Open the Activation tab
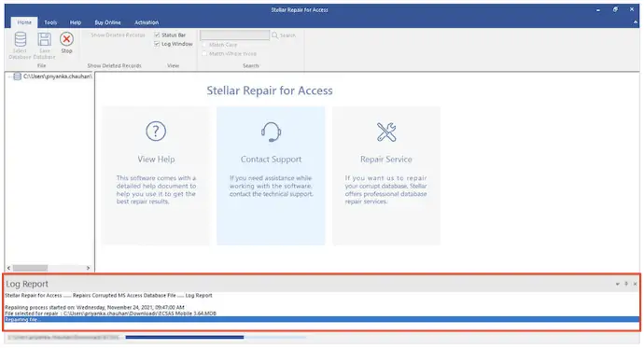The image size is (644, 348). (147, 22)
